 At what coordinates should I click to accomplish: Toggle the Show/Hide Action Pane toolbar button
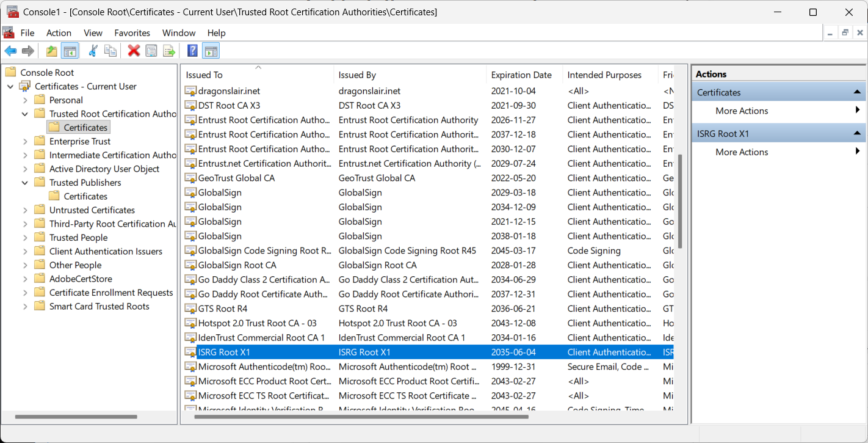click(211, 51)
